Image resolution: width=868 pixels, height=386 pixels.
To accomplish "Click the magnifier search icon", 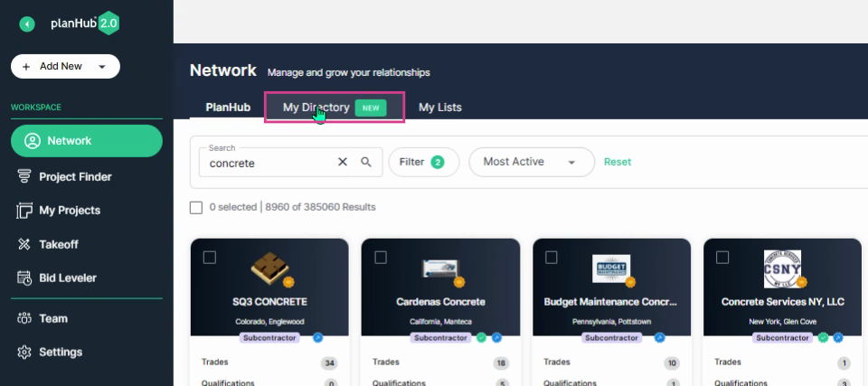I will coord(366,162).
